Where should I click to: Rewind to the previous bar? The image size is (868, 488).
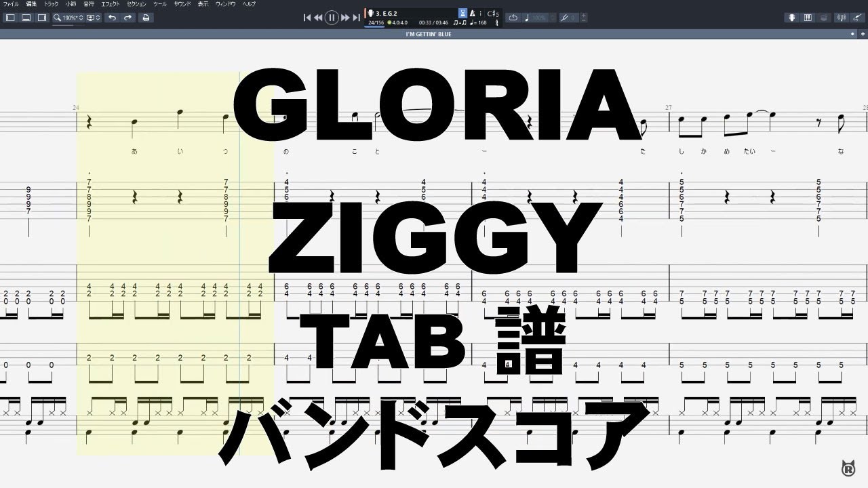click(x=318, y=18)
